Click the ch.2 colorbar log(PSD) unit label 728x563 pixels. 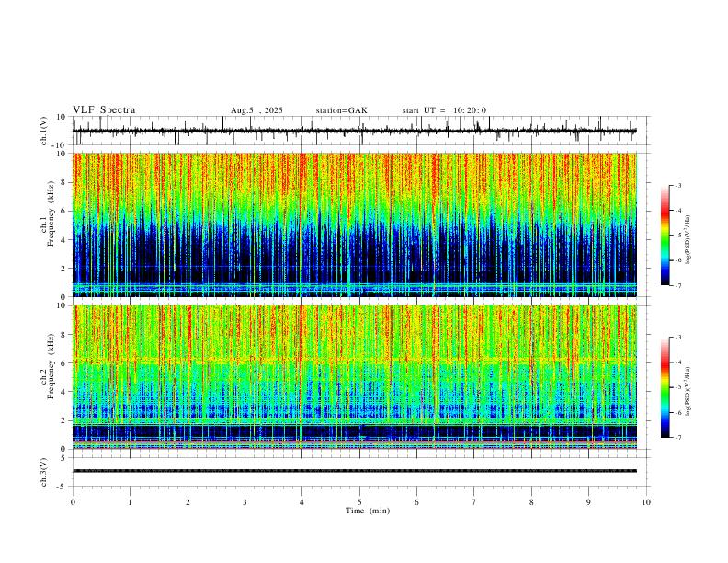[688, 391]
